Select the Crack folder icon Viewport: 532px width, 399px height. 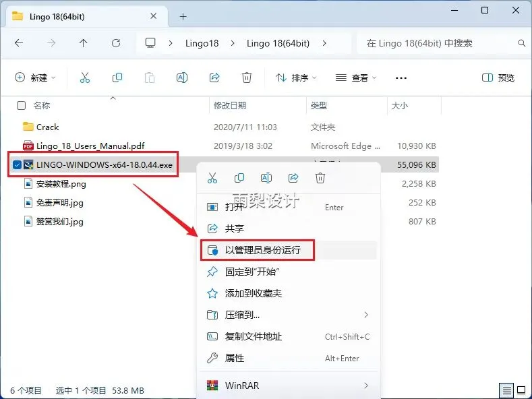(28, 127)
